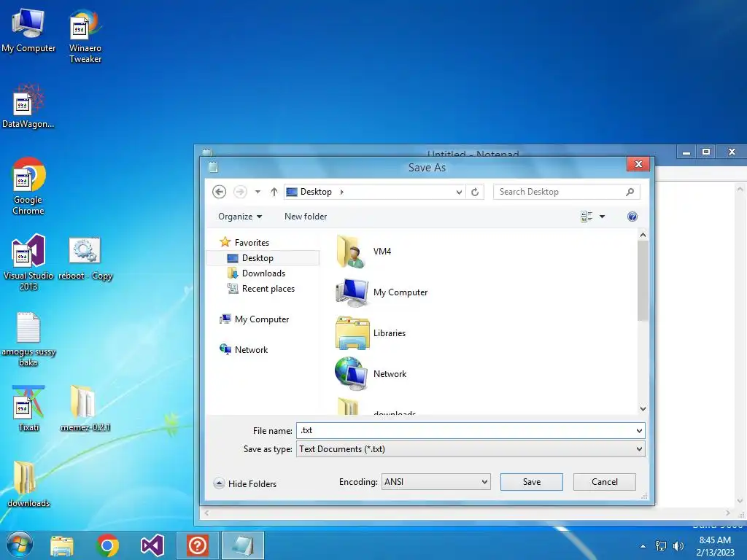Screen dimensions: 747x560
Task: Select the Libraries folder
Action: coord(371,333)
